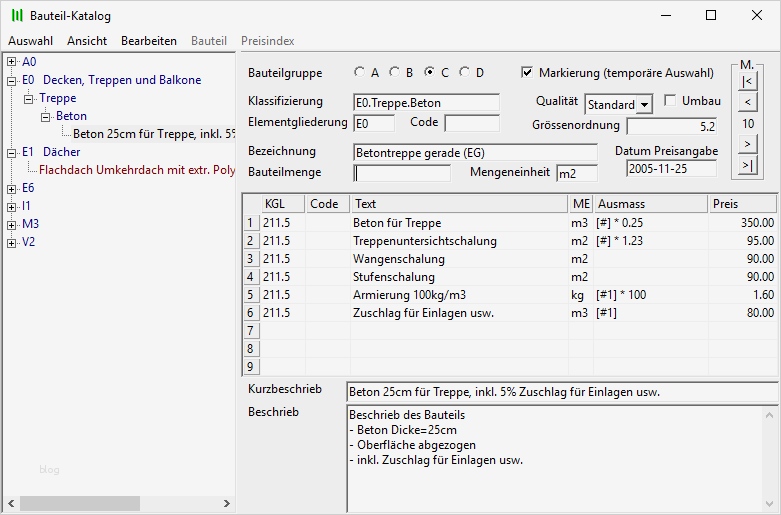Maximize the Bauteil-Katalog window
This screenshot has height=515, width=781.
711,15
